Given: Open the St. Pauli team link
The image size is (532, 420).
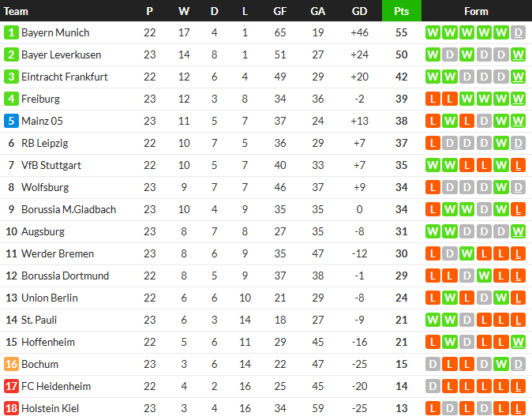Looking at the screenshot, I should tap(39, 321).
